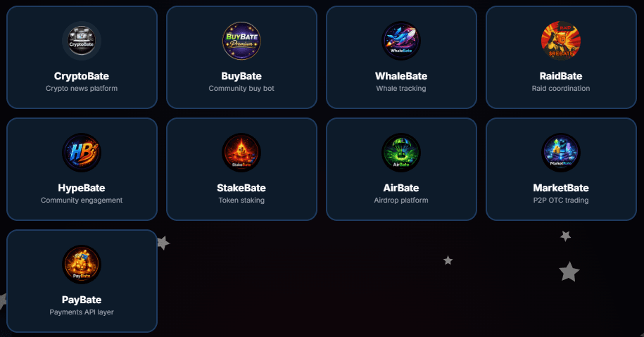Click the MarketBate logo icon
The height and width of the screenshot is (337, 644).
(x=561, y=153)
